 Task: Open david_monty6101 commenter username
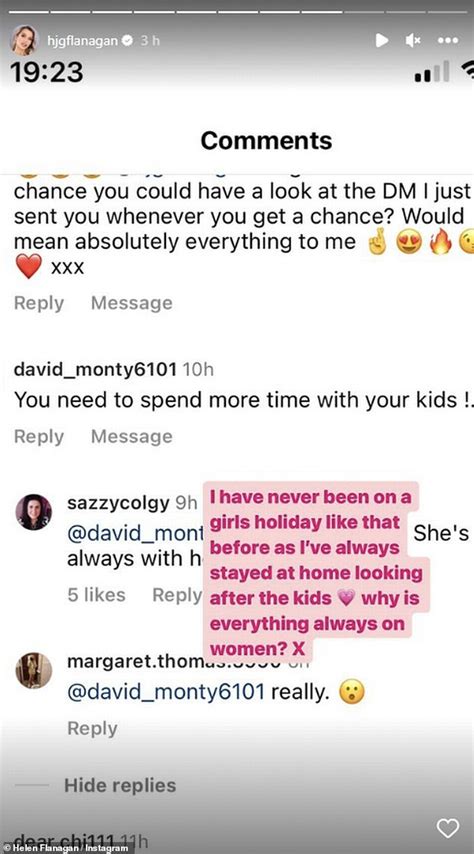(x=95, y=370)
